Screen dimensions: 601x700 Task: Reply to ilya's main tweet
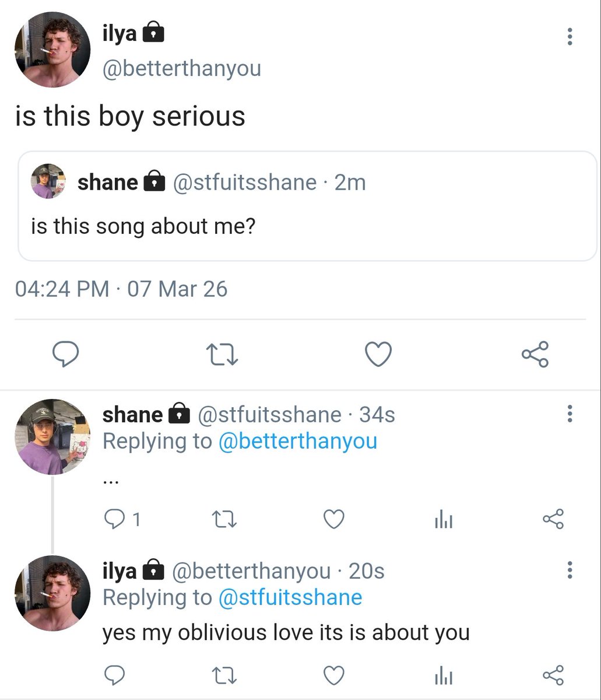tap(66, 354)
